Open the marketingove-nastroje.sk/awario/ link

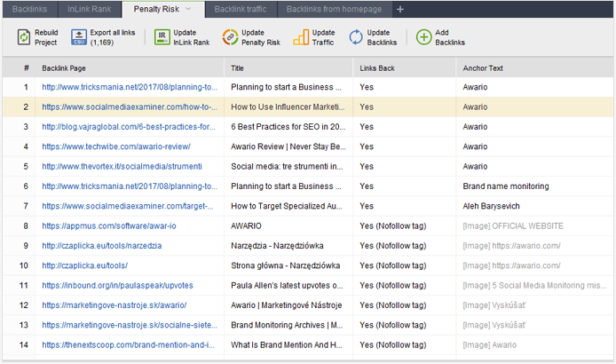click(x=115, y=305)
